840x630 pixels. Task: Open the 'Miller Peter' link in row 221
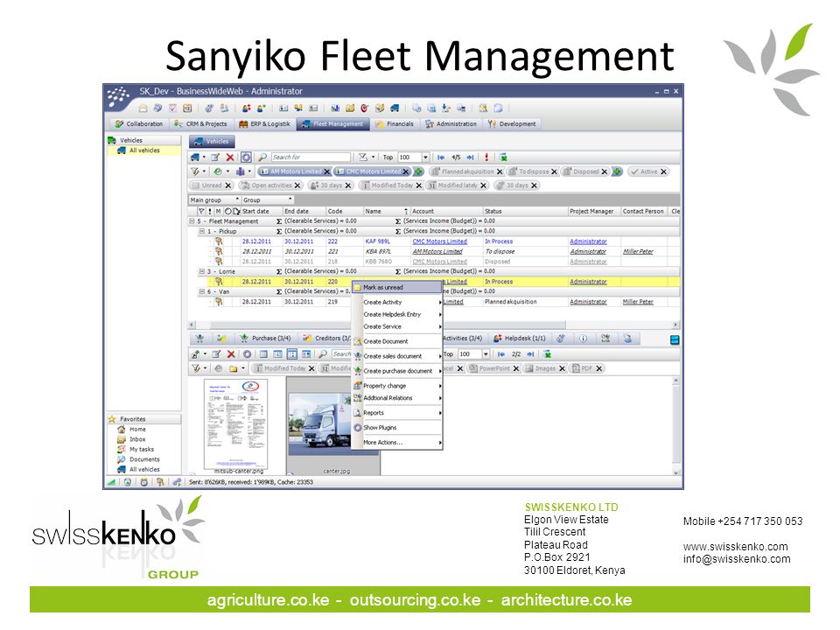point(638,252)
